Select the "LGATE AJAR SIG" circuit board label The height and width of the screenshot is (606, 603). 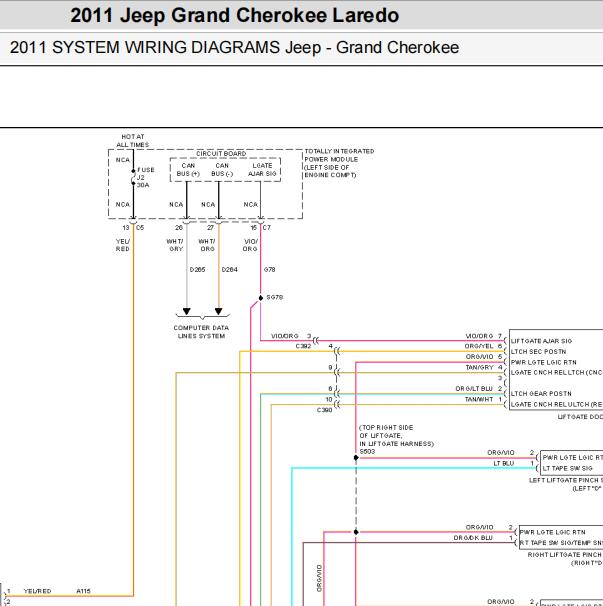(x=262, y=170)
